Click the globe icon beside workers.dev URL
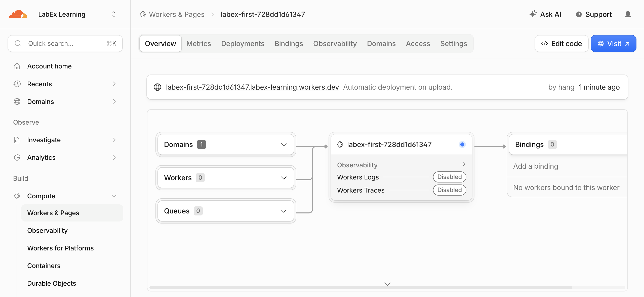 (x=157, y=87)
